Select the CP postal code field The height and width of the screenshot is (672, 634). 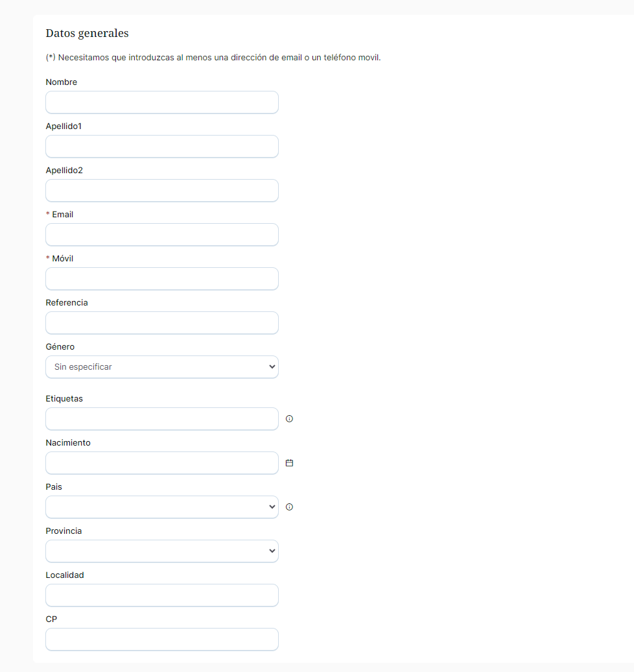pyautogui.click(x=161, y=640)
